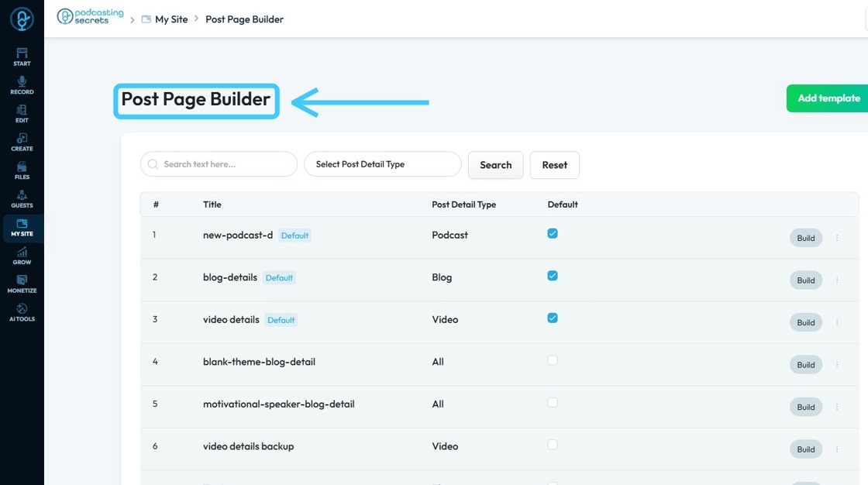This screenshot has width=868, height=485.
Task: Open Select Post Detail Type dropdown
Action: pos(383,164)
